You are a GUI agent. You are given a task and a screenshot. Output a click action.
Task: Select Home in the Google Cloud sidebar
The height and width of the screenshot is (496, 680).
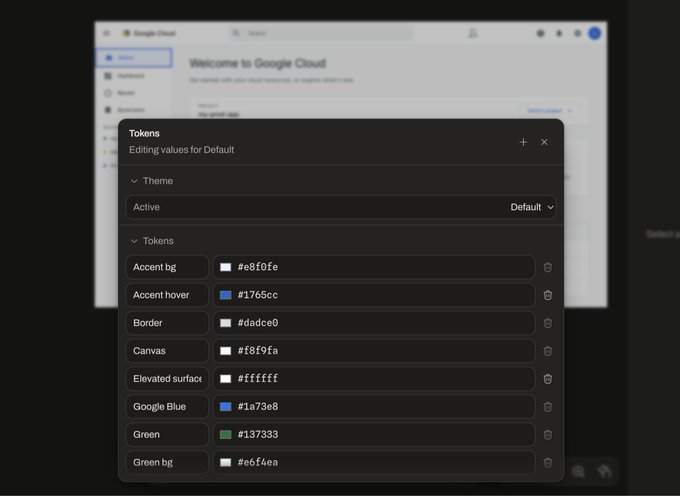tap(134, 58)
